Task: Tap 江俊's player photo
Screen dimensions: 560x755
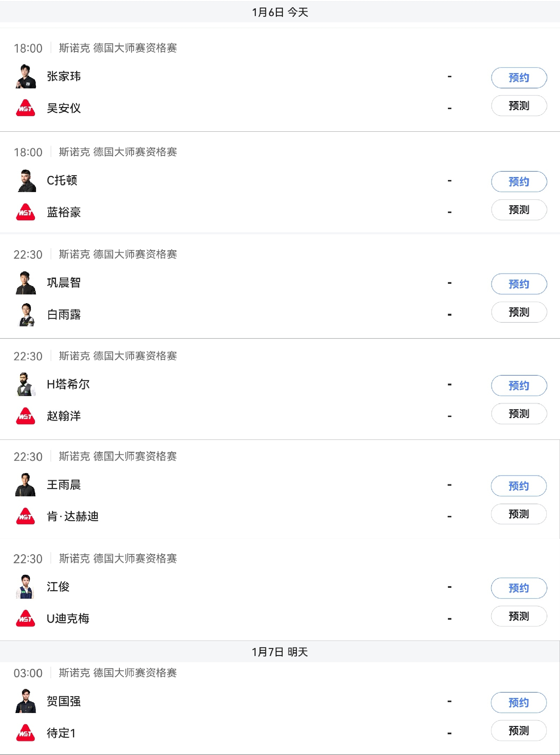Action: tap(26, 587)
